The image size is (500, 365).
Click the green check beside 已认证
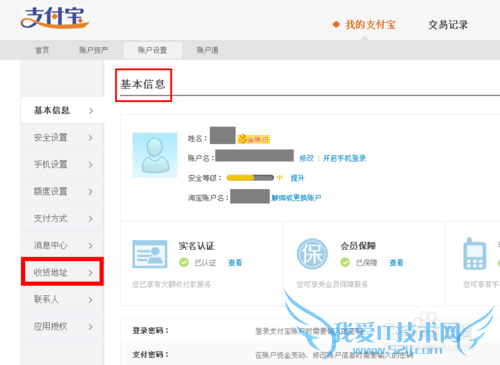tap(184, 263)
